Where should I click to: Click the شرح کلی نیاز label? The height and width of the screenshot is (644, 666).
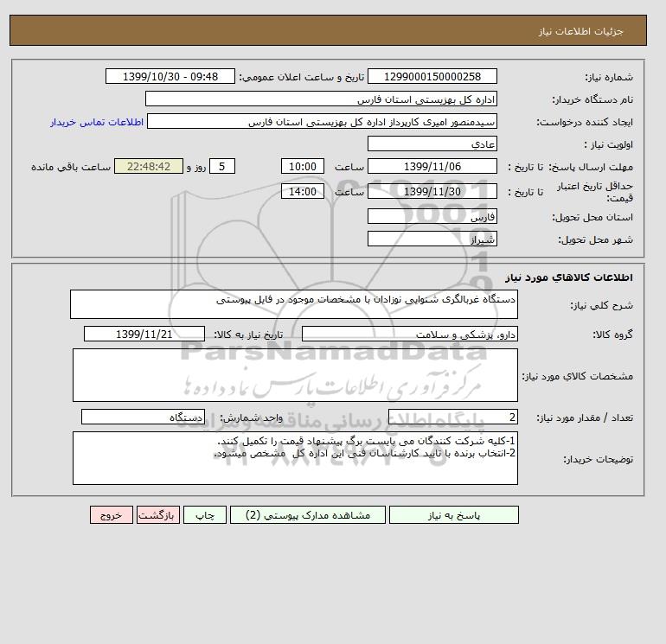(601, 305)
